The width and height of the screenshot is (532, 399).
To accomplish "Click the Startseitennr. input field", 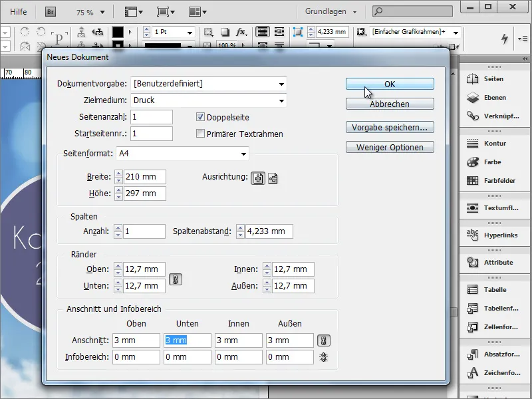I will coord(152,134).
